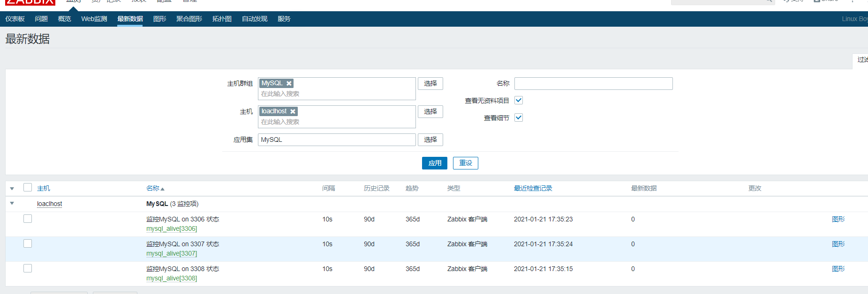Open 图形 graph link for 3307 item
868x294 pixels.
pyautogui.click(x=838, y=244)
